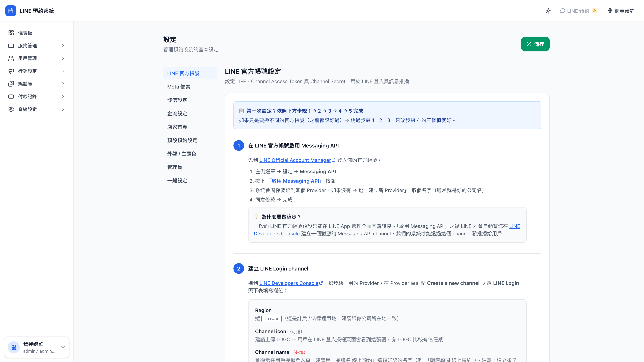Click the 服務管理 menu label

click(x=27, y=45)
